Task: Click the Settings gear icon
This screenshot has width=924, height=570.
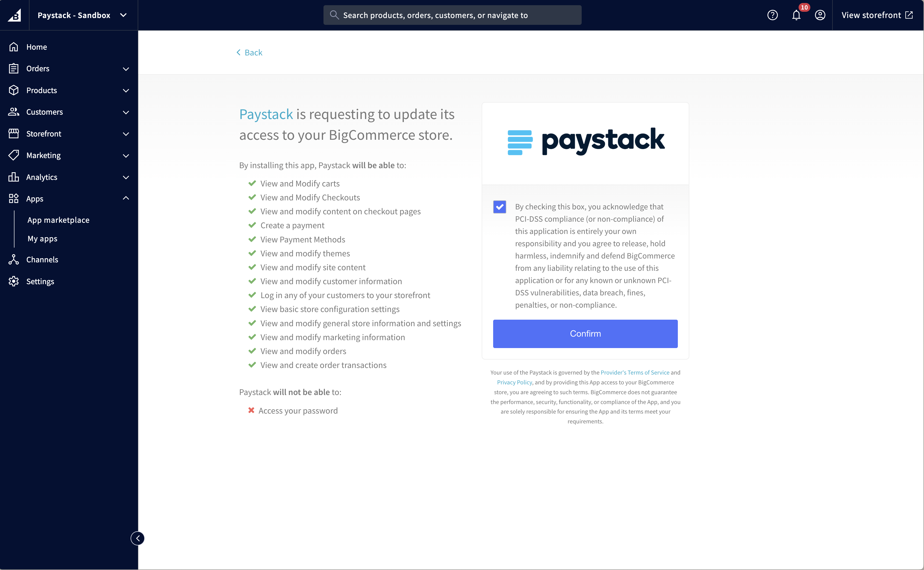Action: 14,281
